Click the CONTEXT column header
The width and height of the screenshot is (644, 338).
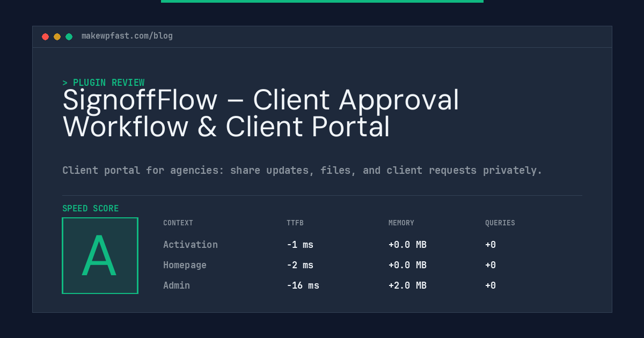click(178, 223)
